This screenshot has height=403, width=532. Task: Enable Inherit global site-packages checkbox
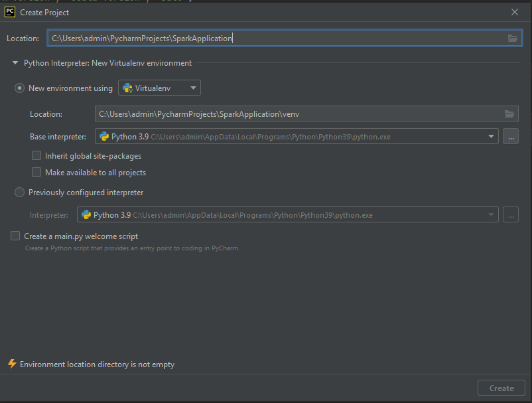point(37,156)
